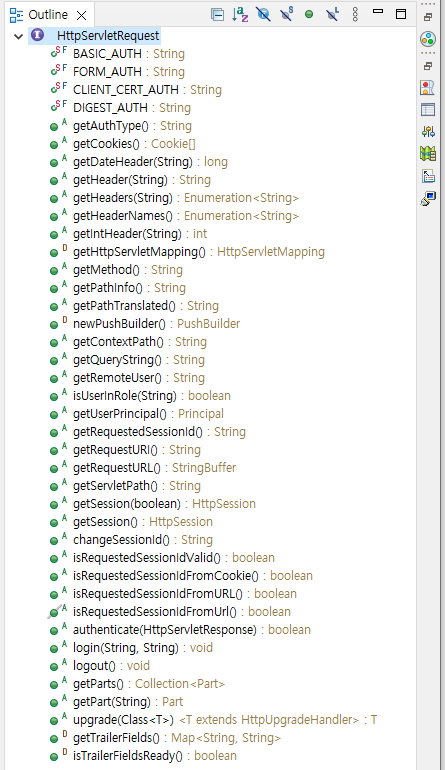Toggle Hide Fields in the Outline toolbar

263,14
